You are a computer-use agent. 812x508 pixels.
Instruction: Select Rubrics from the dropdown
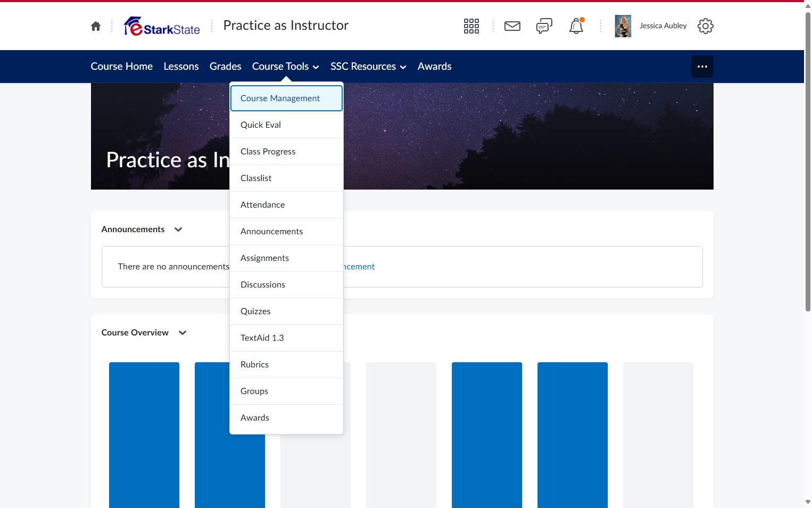click(286, 365)
